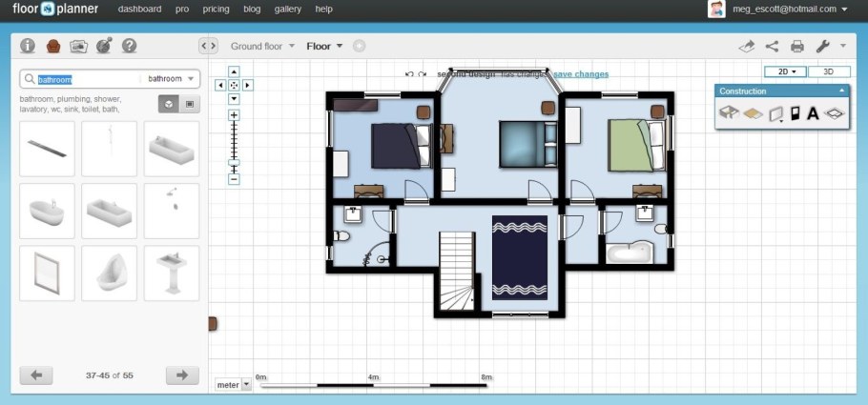Click the save changes link
868x405 pixels.
point(580,74)
